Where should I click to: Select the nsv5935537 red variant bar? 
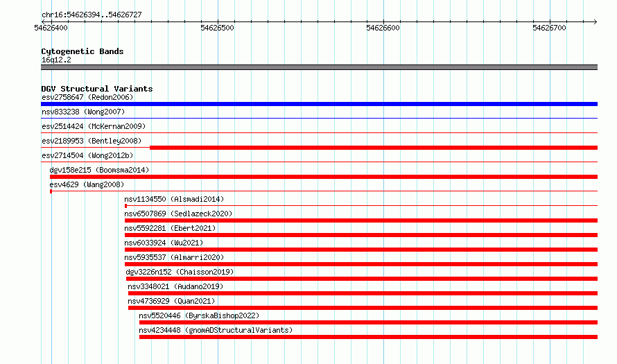(361, 264)
